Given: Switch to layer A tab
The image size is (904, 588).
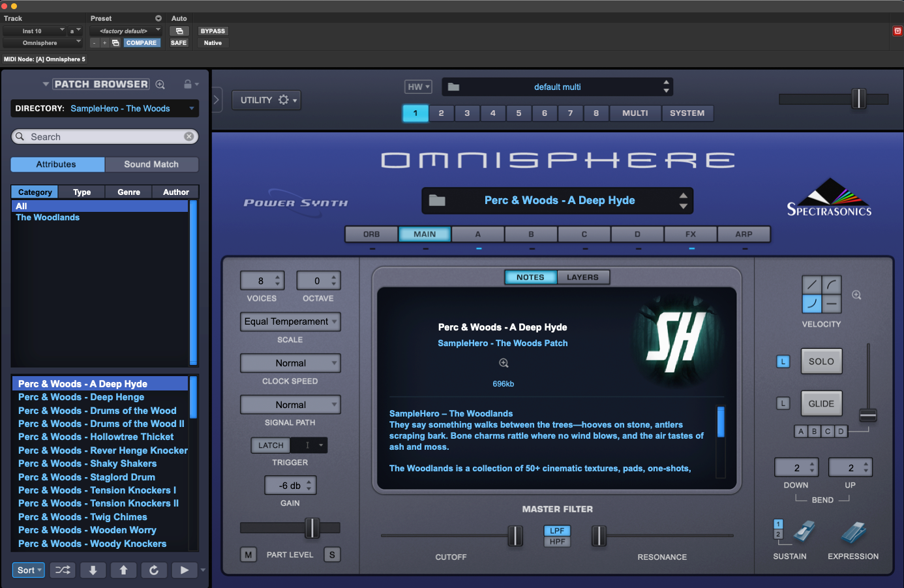Looking at the screenshot, I should click(x=478, y=234).
